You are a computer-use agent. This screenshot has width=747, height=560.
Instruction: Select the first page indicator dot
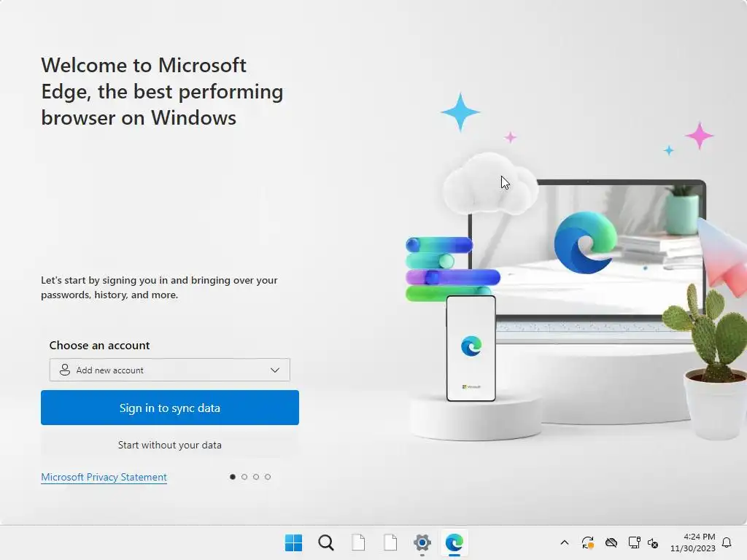tap(233, 477)
